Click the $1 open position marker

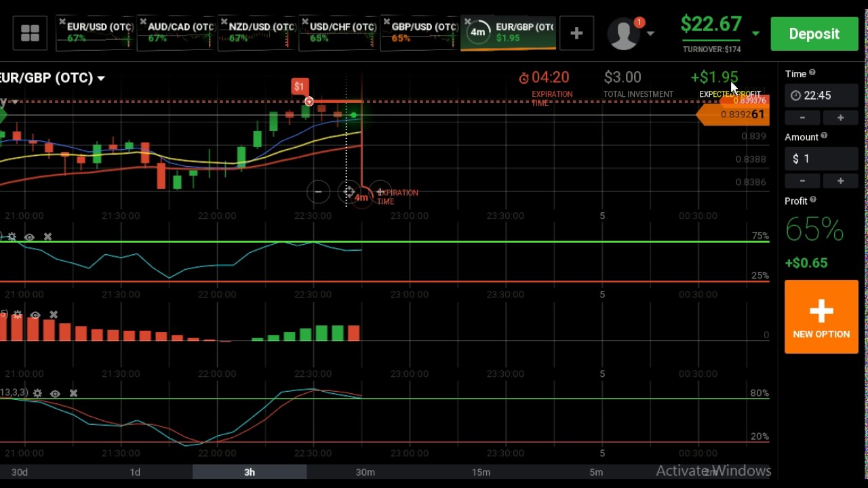(x=299, y=86)
